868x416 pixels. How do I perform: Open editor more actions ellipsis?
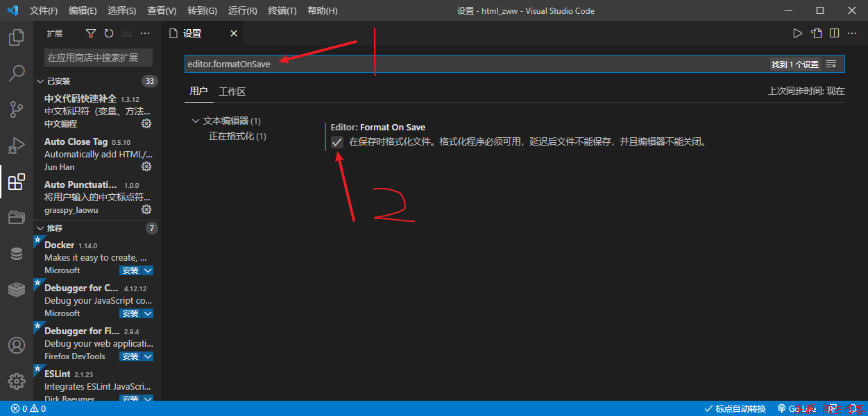pos(853,33)
